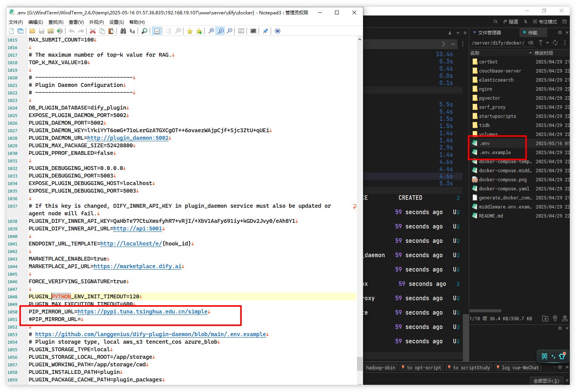Open the marketplace.dify.ai URL link
Screen dimensions: 577x392
tap(138, 266)
